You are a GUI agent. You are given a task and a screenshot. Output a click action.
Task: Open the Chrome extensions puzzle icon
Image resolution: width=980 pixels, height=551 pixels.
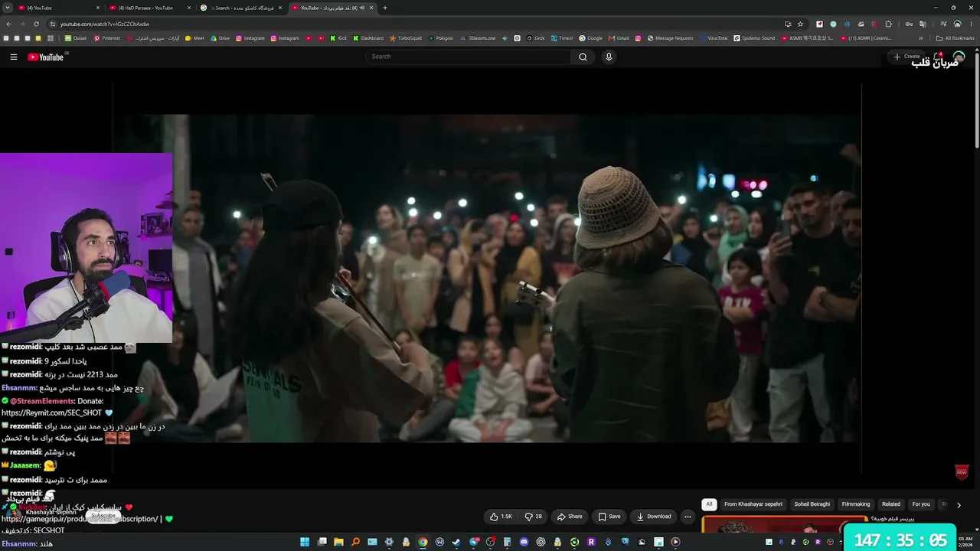pyautogui.click(x=889, y=24)
